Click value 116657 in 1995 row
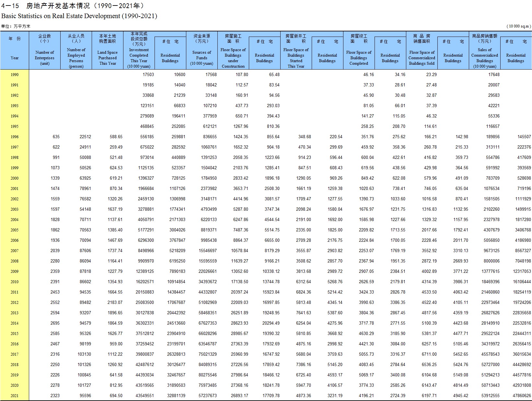The height and width of the screenshot is (401, 532). 493,126
